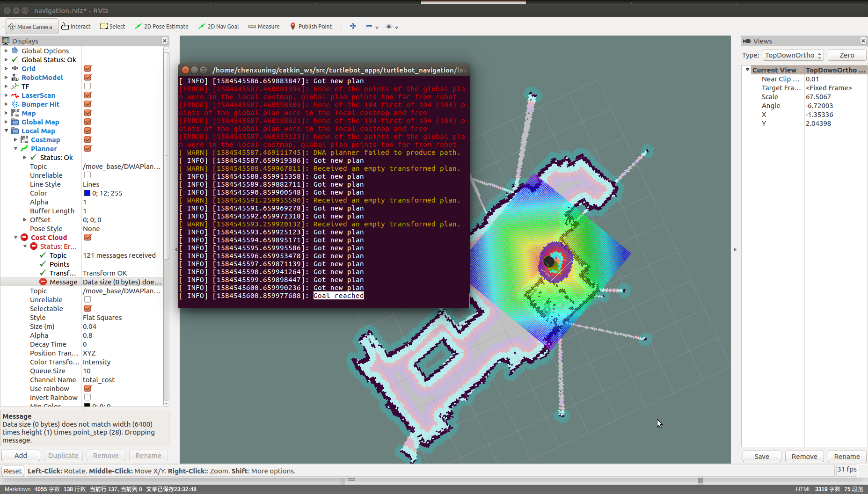Click the Map display icon
Screen dimensions: 868x494
[15, 113]
